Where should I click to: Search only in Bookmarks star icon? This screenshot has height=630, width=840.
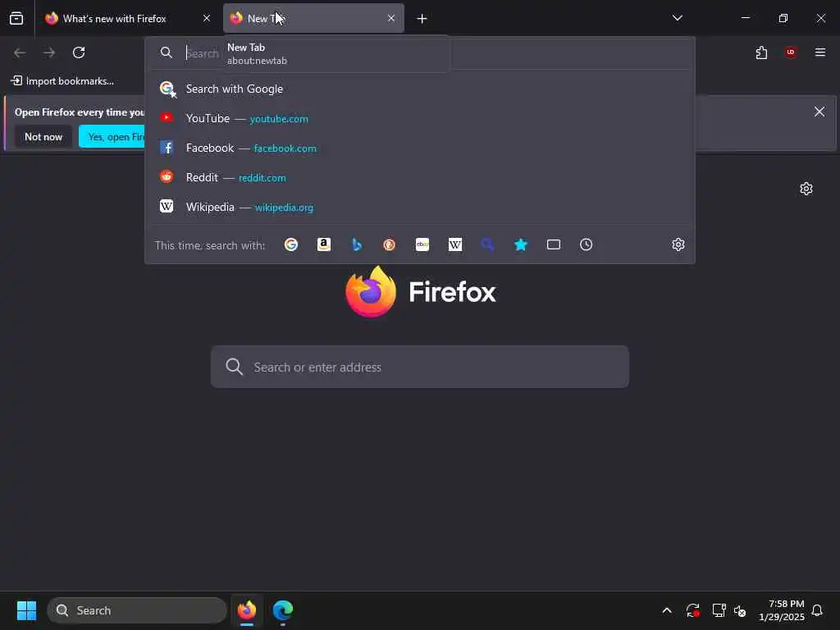pyautogui.click(x=521, y=244)
